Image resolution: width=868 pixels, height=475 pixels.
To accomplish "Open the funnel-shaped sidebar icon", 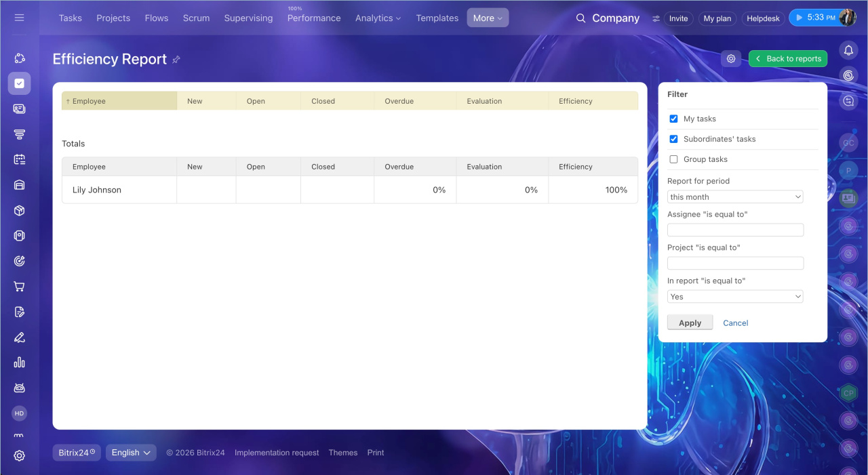I will (19, 134).
